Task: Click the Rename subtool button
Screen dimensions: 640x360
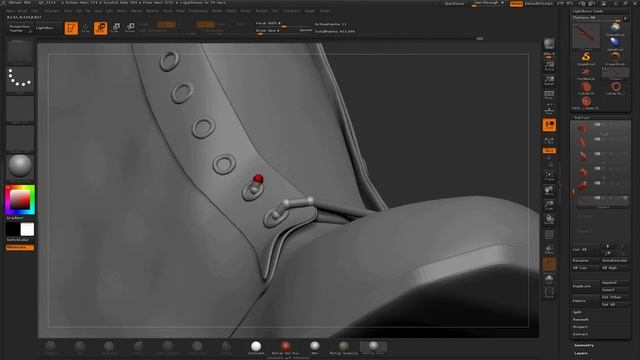Action: coord(586,260)
